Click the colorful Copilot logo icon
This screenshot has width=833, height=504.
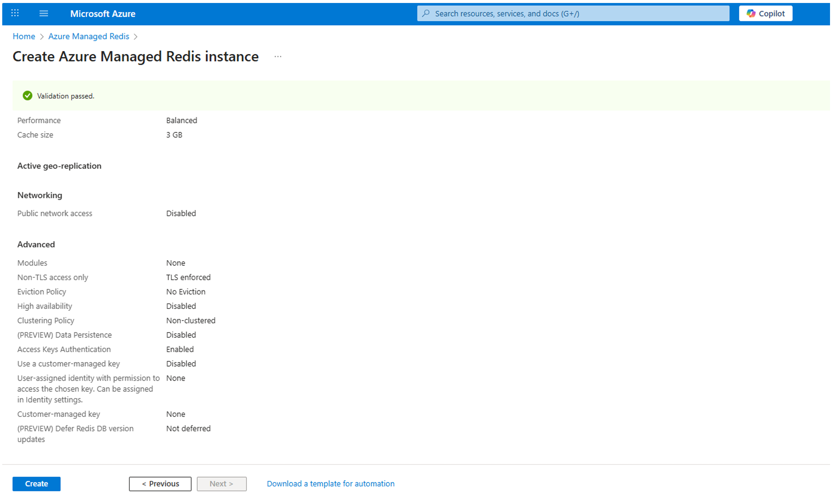[x=751, y=13]
